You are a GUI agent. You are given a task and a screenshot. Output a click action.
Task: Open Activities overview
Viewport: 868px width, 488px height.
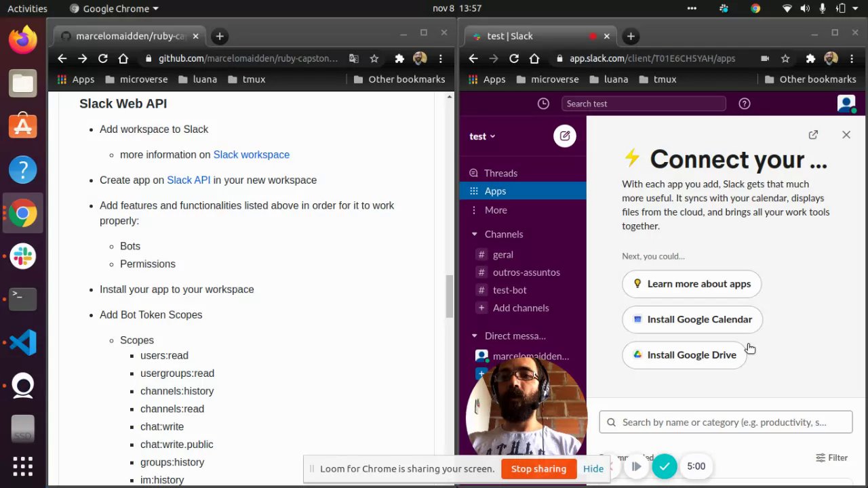click(27, 9)
